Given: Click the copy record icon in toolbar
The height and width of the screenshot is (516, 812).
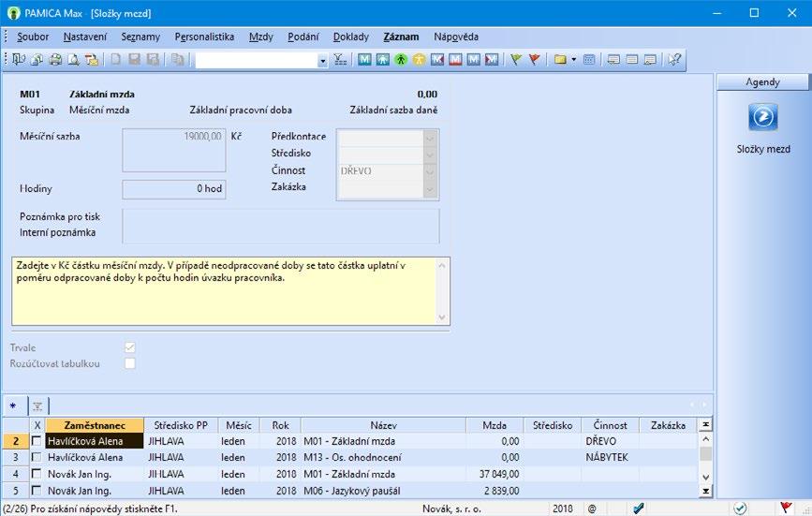Looking at the screenshot, I should (178, 60).
